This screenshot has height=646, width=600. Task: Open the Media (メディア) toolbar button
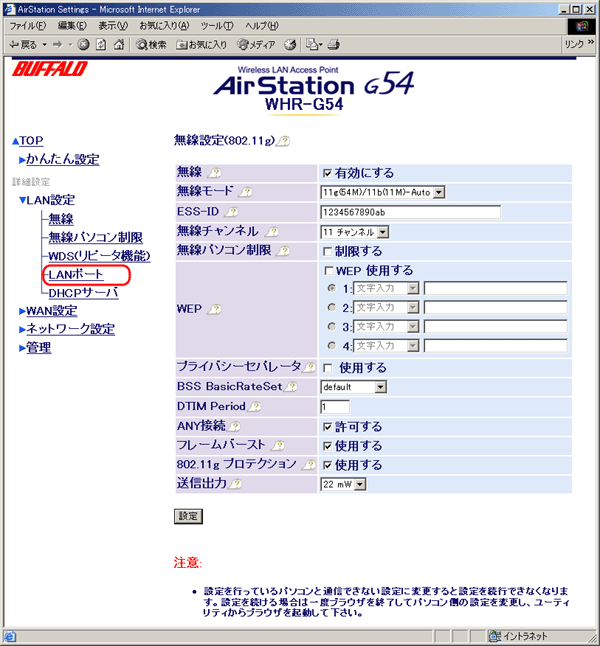click(256, 44)
